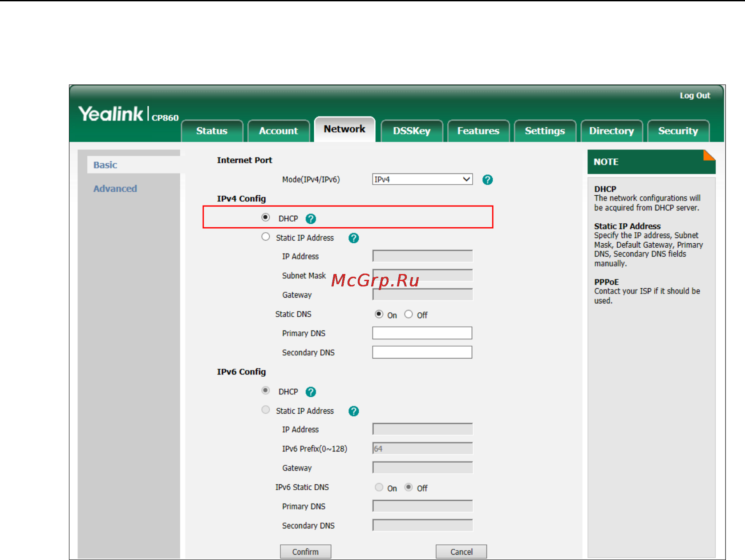
Task: Click 'Static IP Address' heading in NOTE panel
Action: pos(628,226)
